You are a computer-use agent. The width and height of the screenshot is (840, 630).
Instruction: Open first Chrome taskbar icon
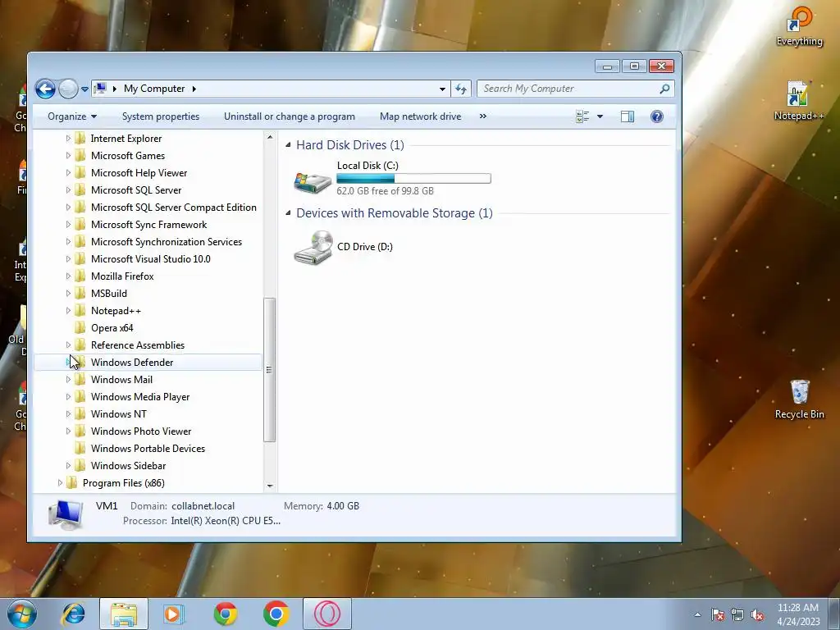pos(226,614)
